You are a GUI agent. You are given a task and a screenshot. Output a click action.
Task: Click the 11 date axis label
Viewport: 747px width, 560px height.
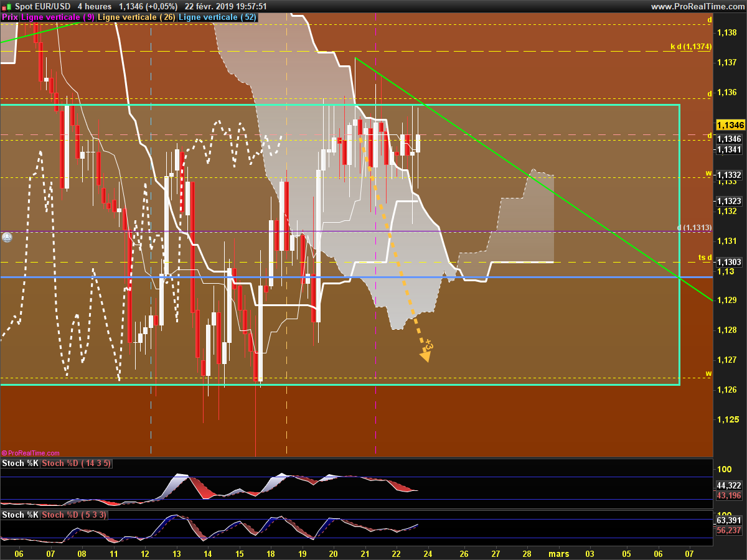[x=113, y=553]
